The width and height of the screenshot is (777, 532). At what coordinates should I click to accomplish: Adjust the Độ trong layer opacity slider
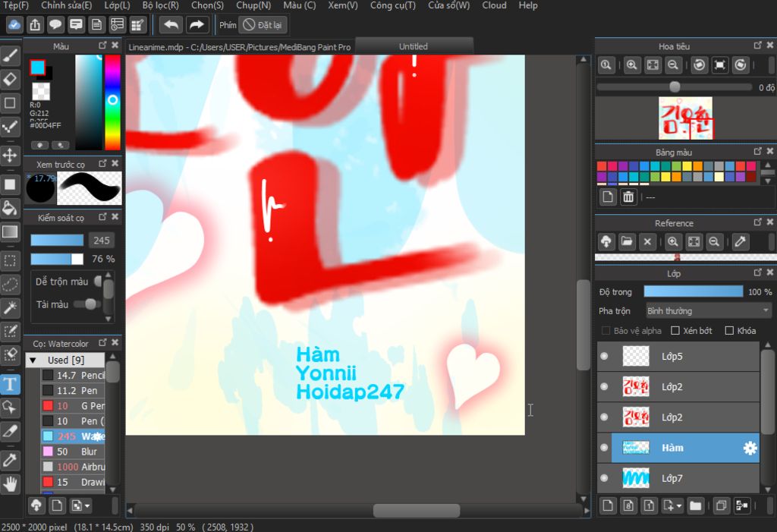694,291
